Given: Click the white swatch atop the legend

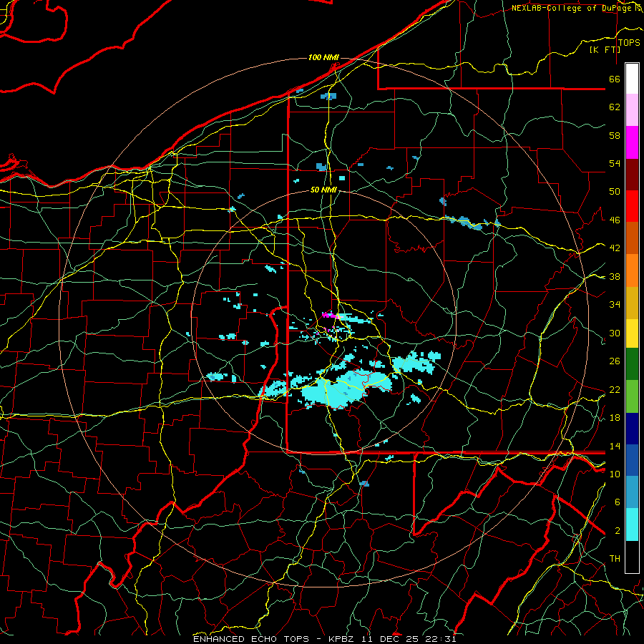Looking at the screenshot, I should (632, 79).
